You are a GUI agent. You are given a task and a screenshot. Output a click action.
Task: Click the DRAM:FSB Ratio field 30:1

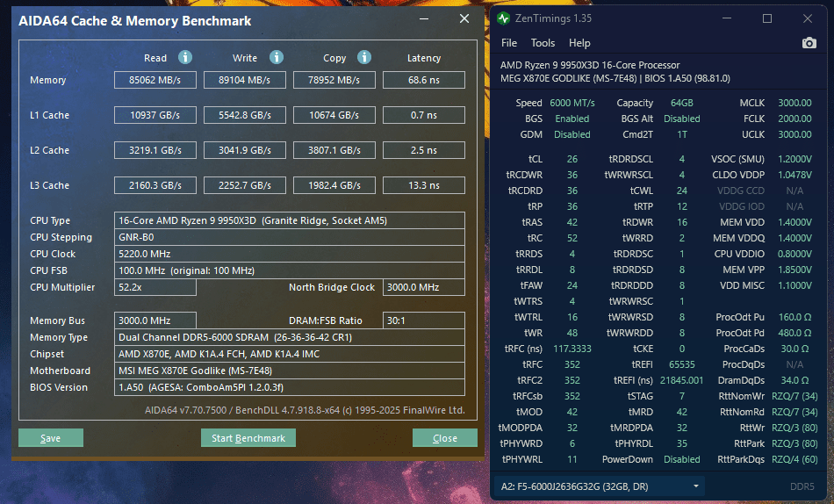(424, 320)
